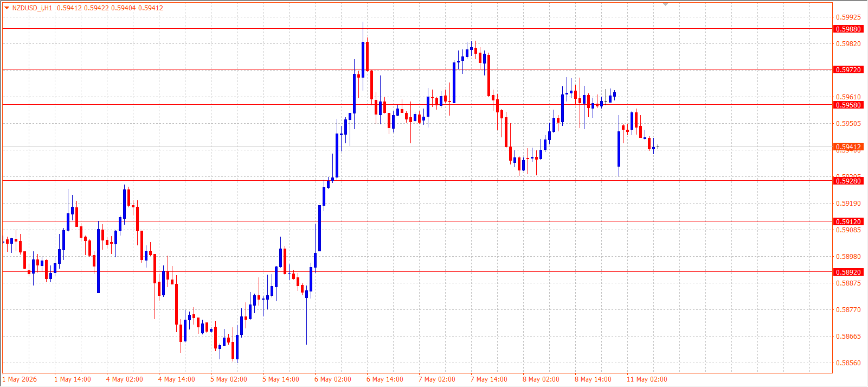This screenshot has width=868, height=387.
Task: Click the 8 May 14:00 time label
Action: click(x=593, y=379)
